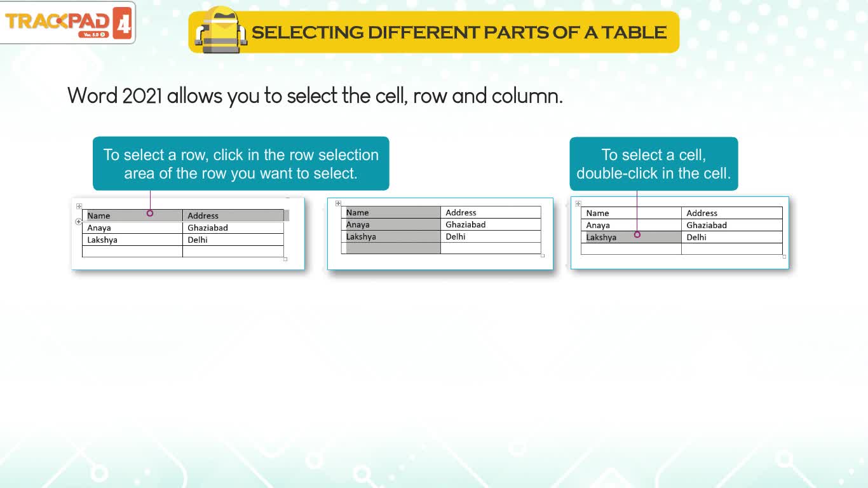Click the 'To select a row' callout
The image size is (868, 488).
coord(241,164)
